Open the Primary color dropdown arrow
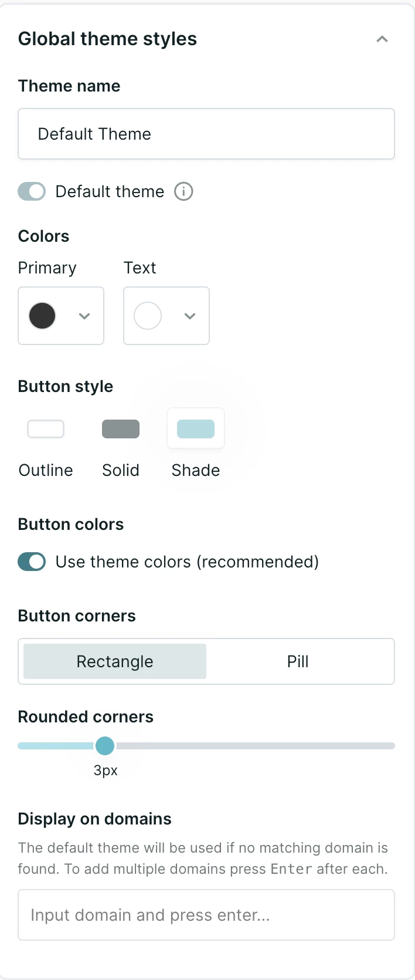 (84, 316)
